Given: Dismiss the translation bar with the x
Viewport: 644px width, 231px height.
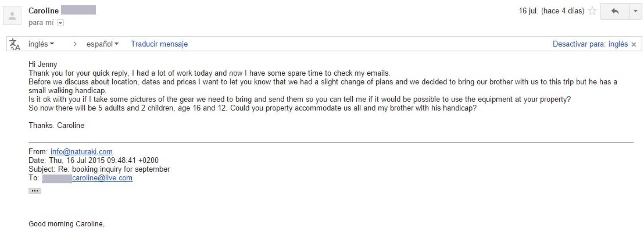Looking at the screenshot, I should 634,45.
